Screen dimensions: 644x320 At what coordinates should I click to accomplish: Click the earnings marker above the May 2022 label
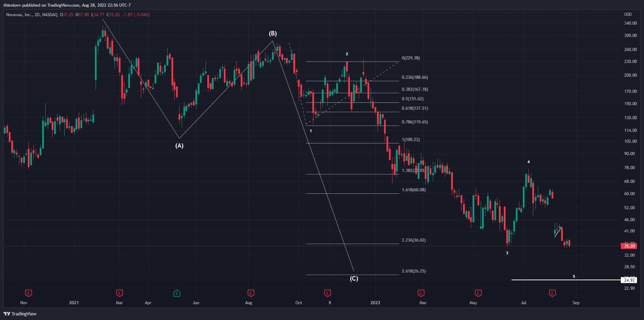point(478,293)
